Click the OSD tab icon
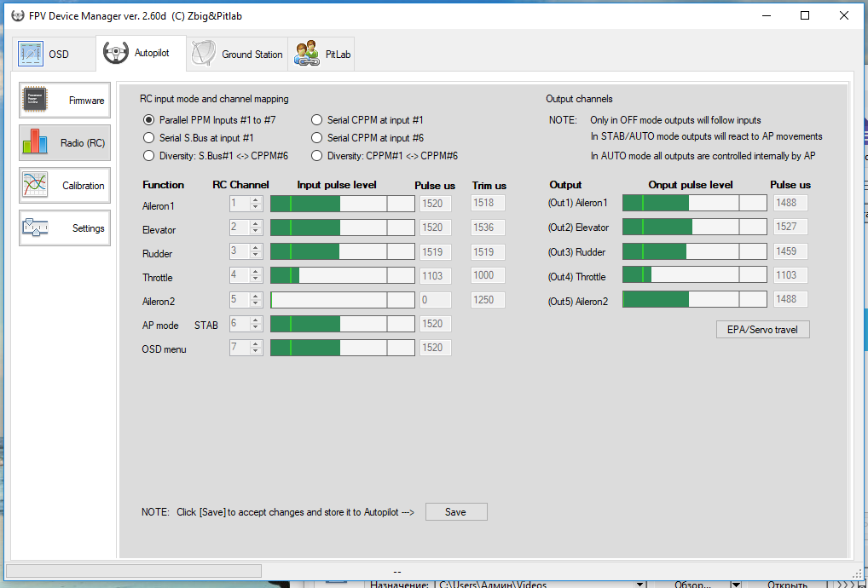This screenshot has width=868, height=588. coord(31,54)
